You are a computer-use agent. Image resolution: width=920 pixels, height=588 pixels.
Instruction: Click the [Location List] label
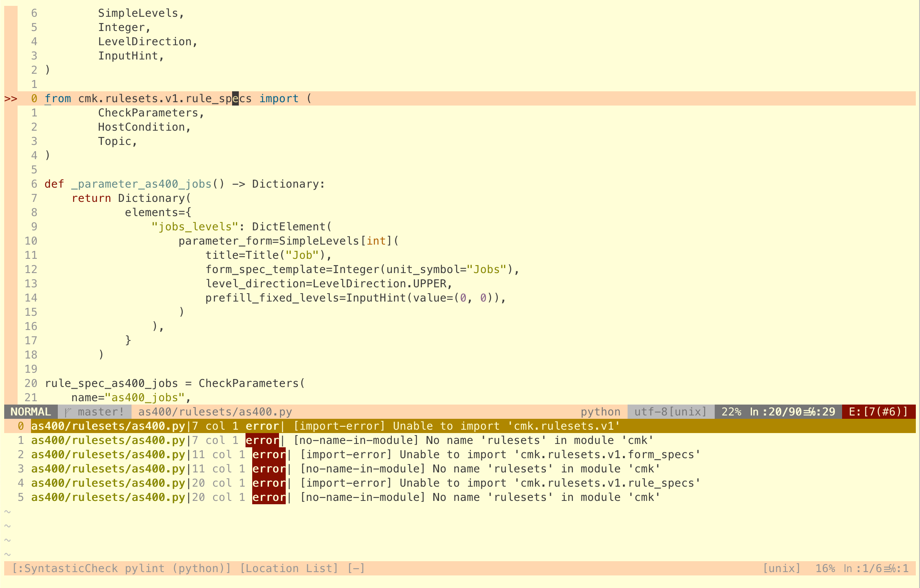click(x=289, y=569)
